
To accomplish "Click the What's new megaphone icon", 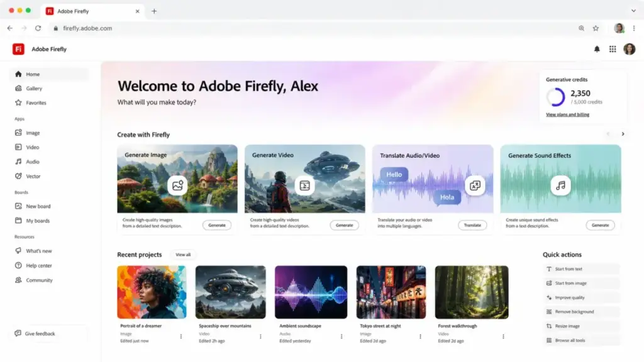I will [x=18, y=250].
